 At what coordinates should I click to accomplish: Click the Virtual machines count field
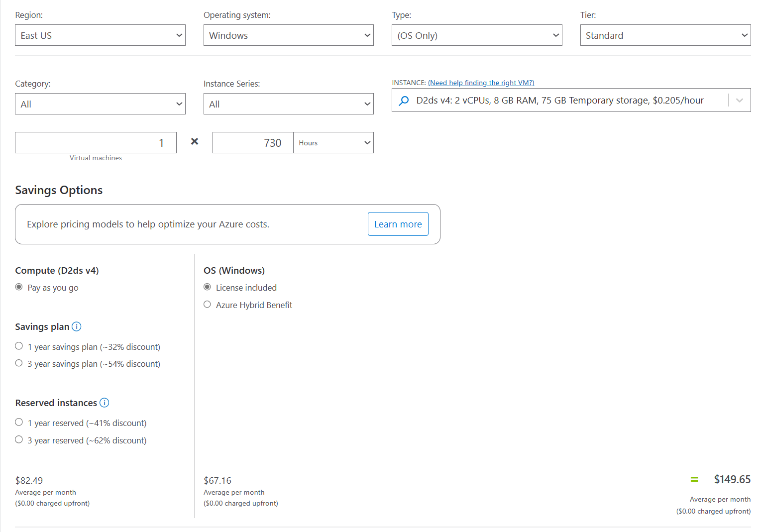coord(96,143)
